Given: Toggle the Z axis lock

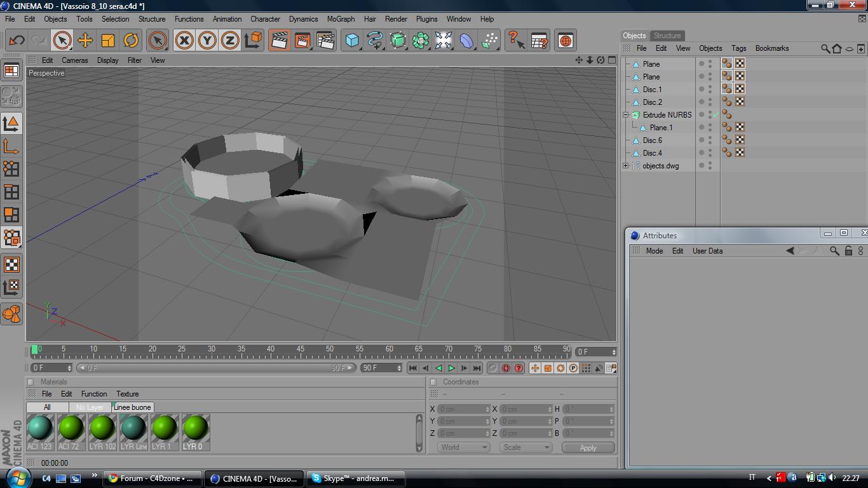Looking at the screenshot, I should click(230, 41).
